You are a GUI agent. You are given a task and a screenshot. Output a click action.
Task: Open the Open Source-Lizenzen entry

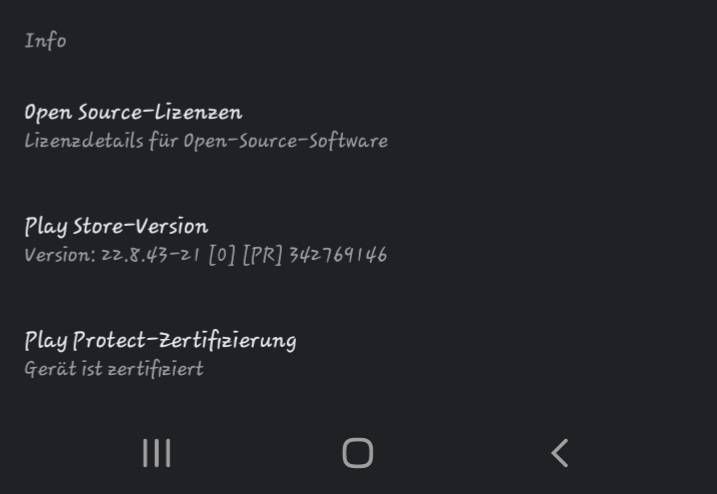pyautogui.click(x=358, y=126)
